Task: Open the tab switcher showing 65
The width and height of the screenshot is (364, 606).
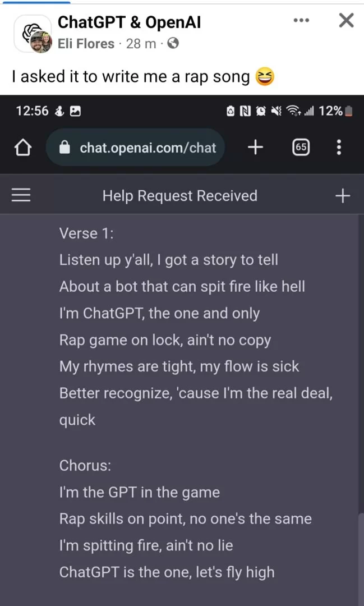Action: tap(301, 147)
